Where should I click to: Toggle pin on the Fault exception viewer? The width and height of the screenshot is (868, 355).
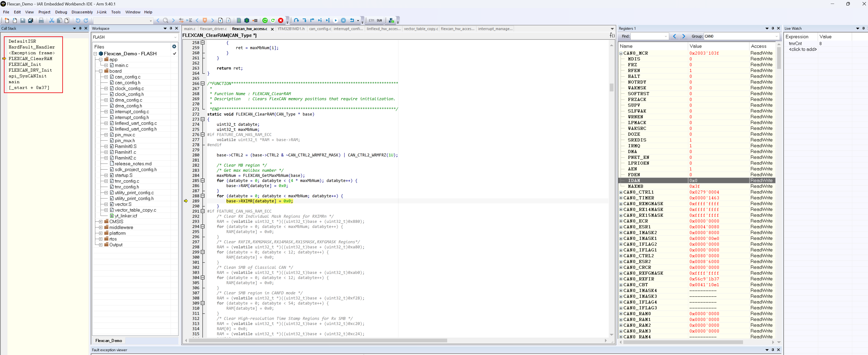click(x=773, y=350)
